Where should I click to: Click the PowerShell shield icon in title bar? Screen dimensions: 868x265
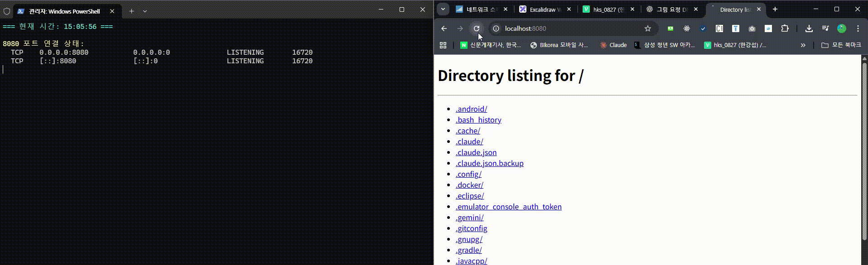point(7,11)
